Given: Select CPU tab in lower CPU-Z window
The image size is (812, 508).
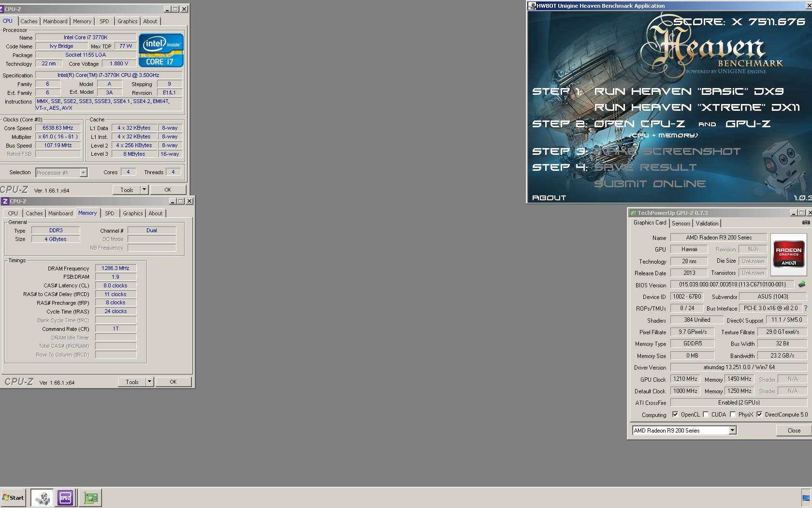Looking at the screenshot, I should point(13,213).
